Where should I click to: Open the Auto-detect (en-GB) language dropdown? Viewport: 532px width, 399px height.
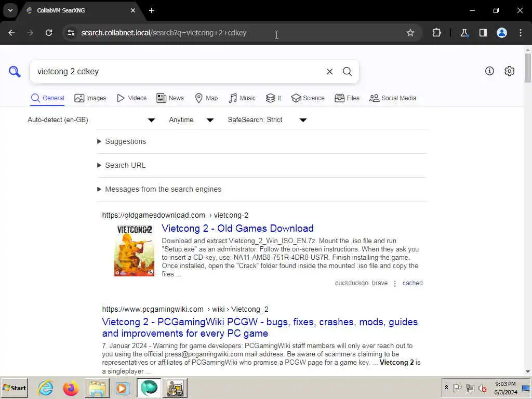[91, 120]
